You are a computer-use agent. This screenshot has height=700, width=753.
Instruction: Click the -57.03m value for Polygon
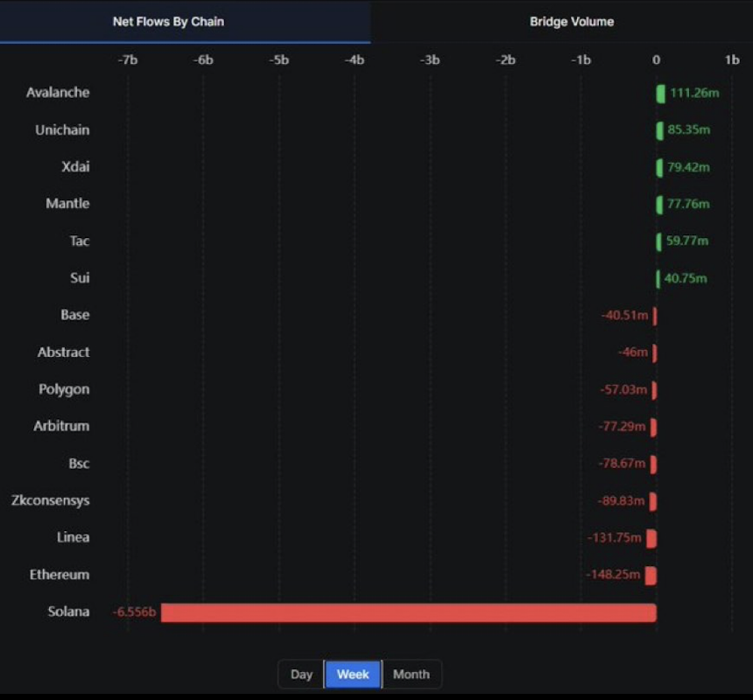click(x=623, y=389)
